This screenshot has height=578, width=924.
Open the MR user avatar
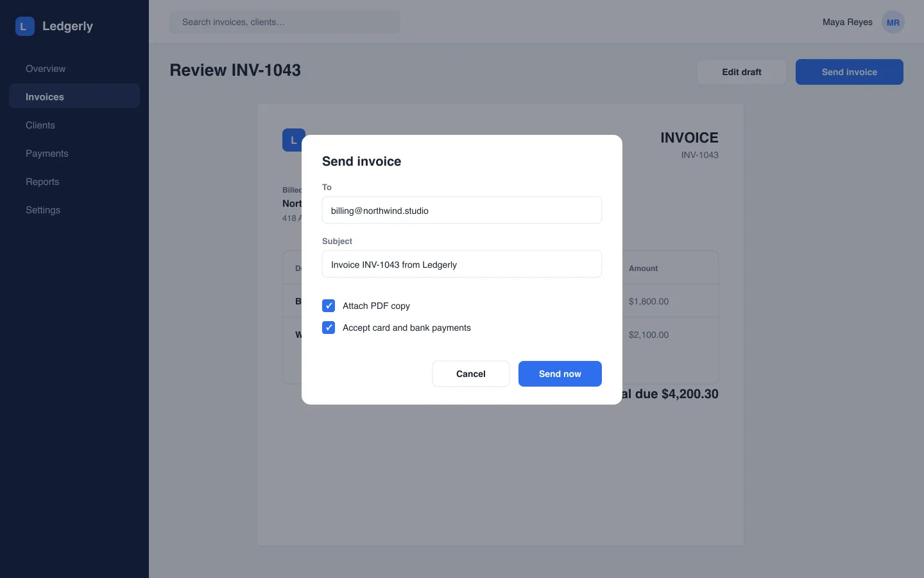click(x=893, y=22)
